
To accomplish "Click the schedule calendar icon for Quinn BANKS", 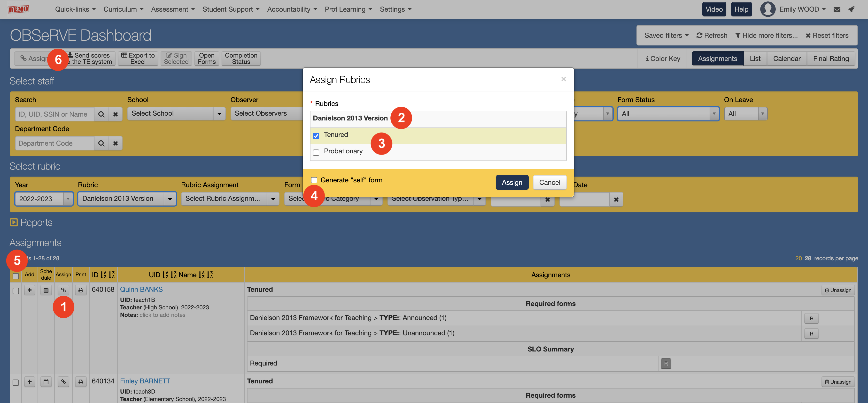I will [46, 290].
